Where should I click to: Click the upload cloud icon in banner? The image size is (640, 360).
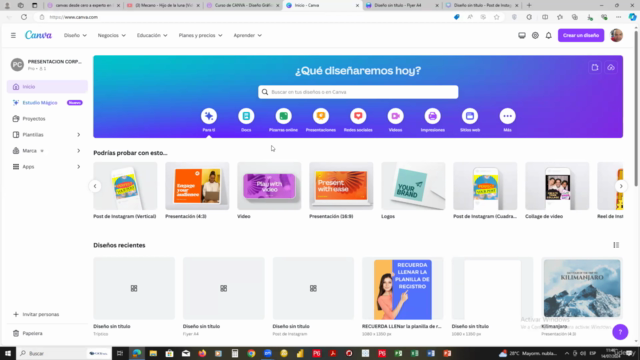pos(611,68)
